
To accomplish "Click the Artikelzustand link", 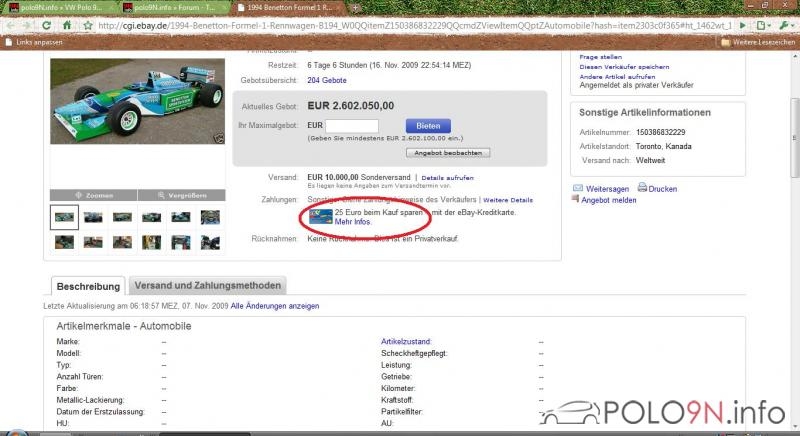I will pyautogui.click(x=406, y=342).
